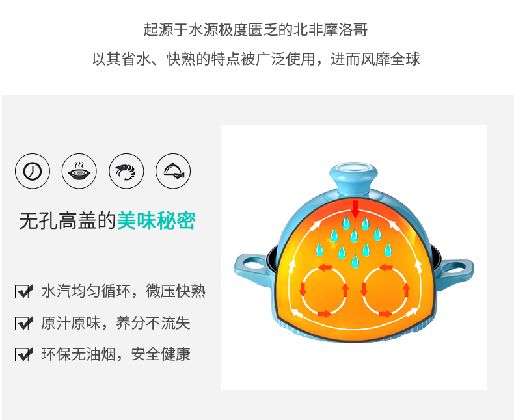Click the 无孔高盖的 heading text

[68, 220]
